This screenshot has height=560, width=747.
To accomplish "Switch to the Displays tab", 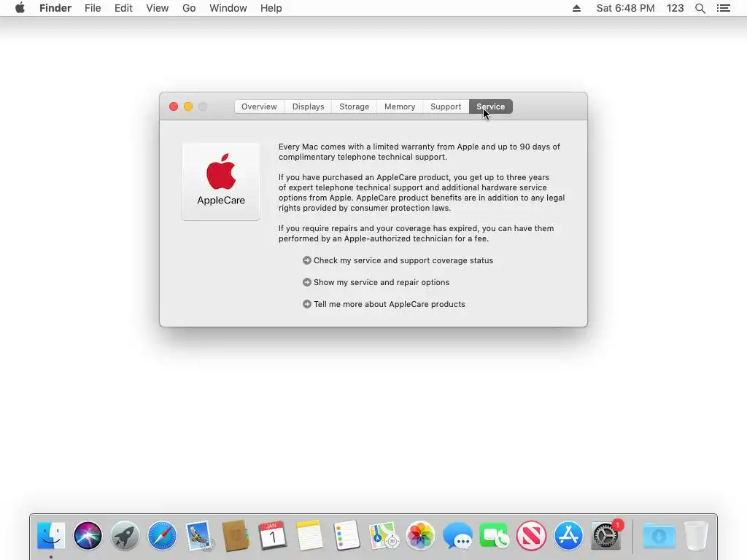I will (309, 106).
